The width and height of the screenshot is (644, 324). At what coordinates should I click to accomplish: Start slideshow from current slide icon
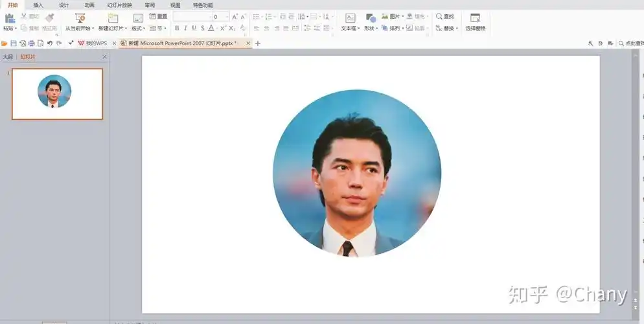[80, 18]
